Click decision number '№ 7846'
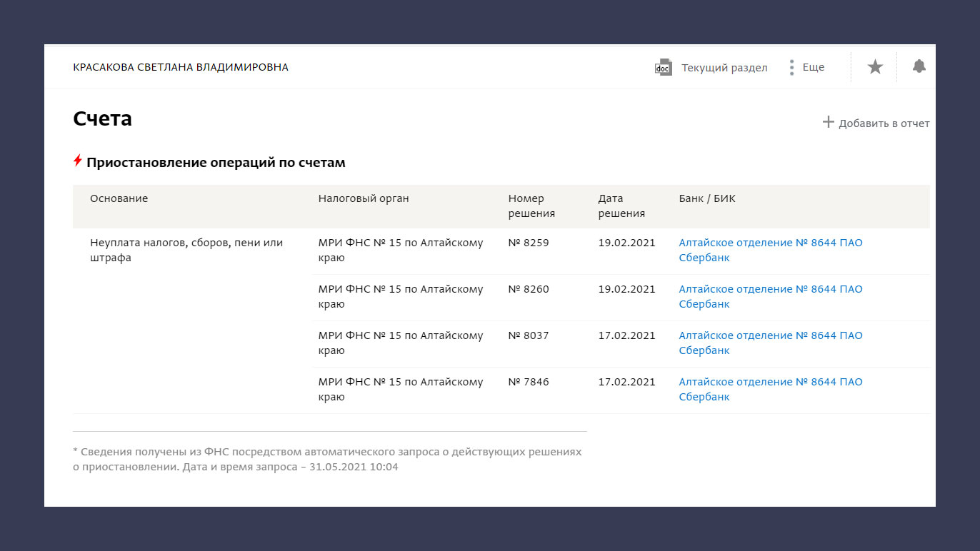The width and height of the screenshot is (980, 551). (529, 382)
